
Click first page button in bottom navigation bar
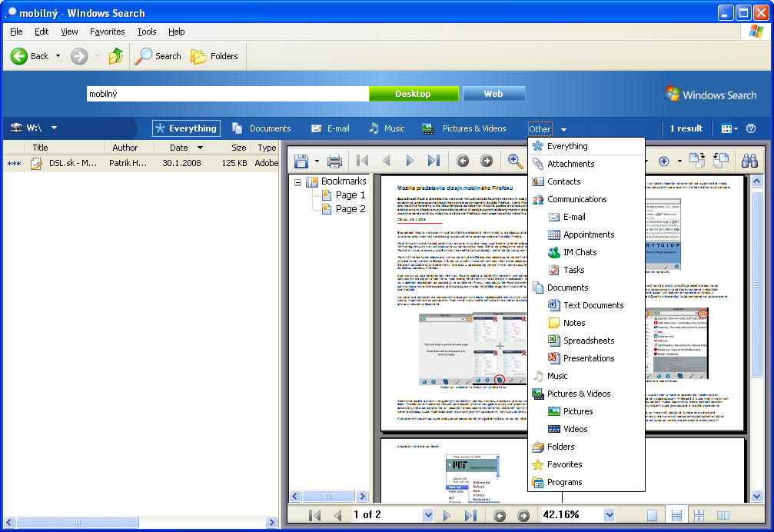pyautogui.click(x=314, y=515)
